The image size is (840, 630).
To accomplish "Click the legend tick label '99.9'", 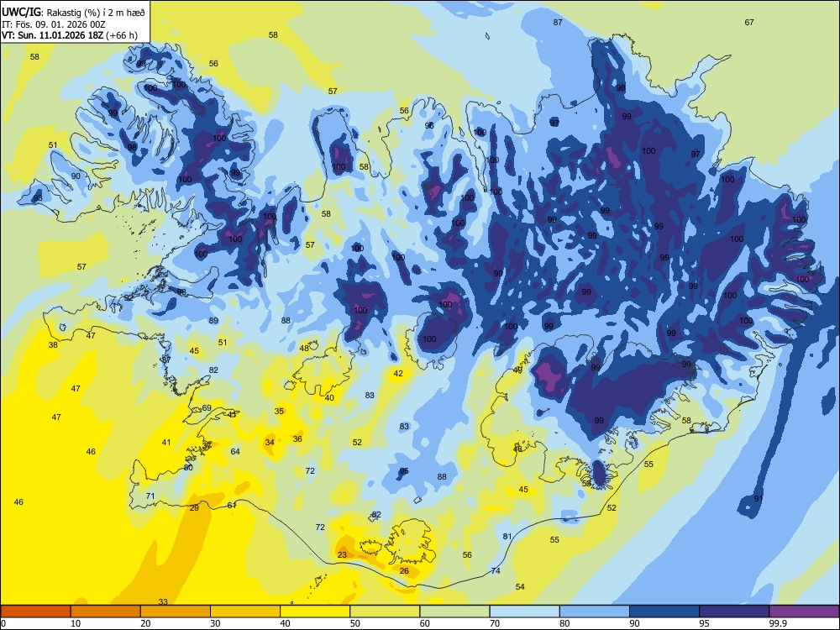I will [x=777, y=623].
